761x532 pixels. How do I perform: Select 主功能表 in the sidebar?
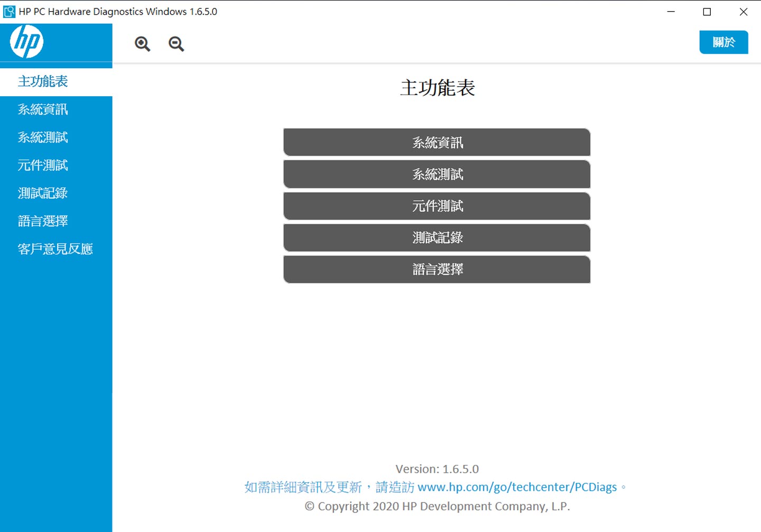pyautogui.click(x=42, y=81)
